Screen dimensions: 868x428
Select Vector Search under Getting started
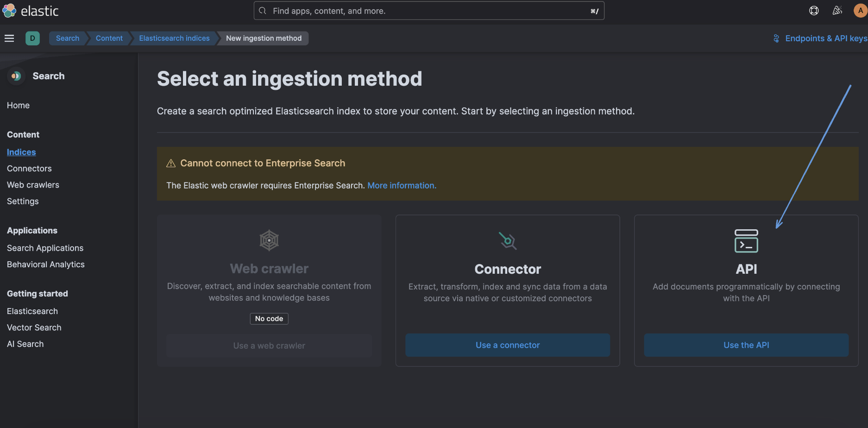34,327
